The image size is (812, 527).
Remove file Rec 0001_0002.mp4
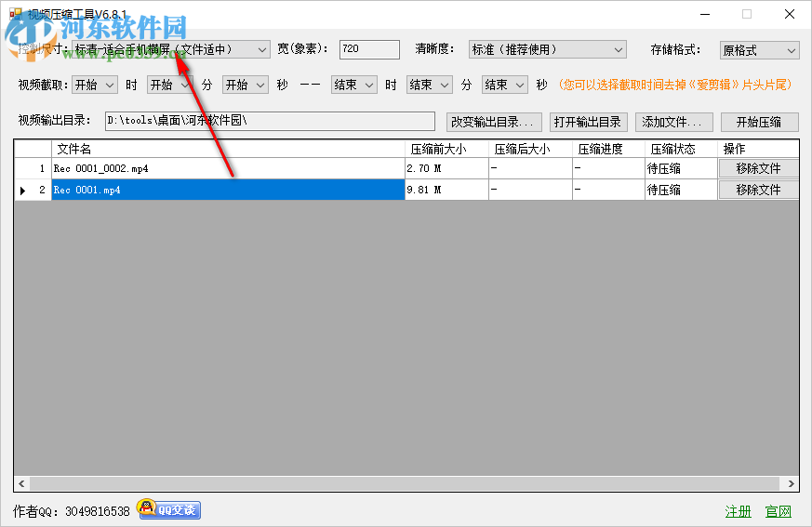(758, 168)
